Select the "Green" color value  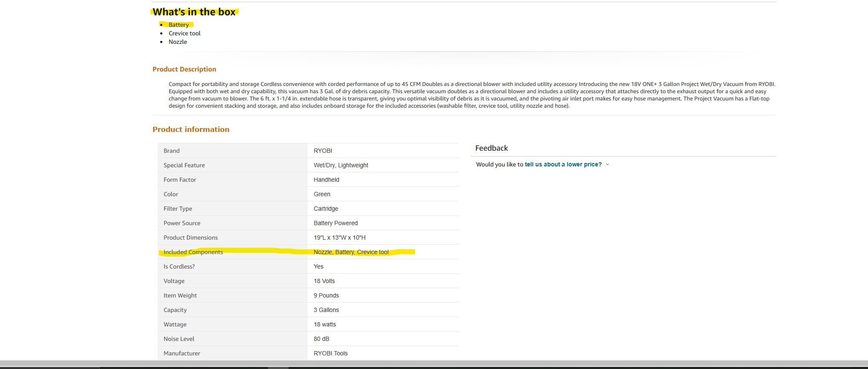pyautogui.click(x=322, y=194)
